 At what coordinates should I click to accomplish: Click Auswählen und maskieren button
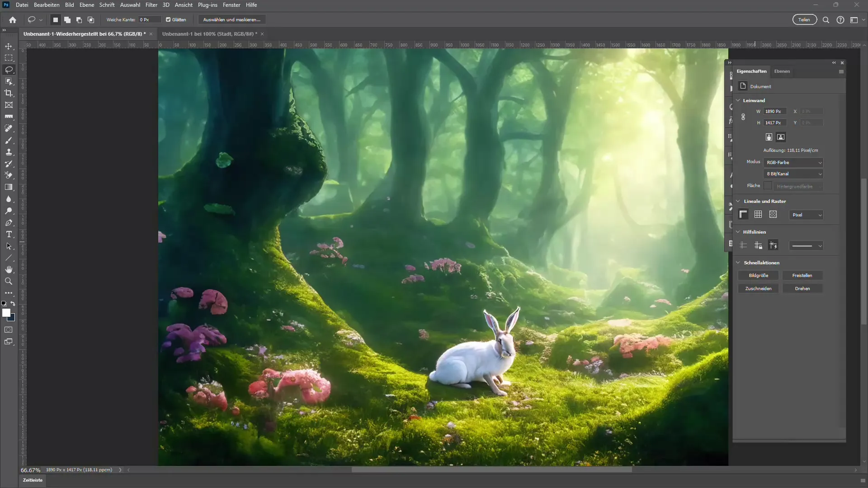[232, 20]
